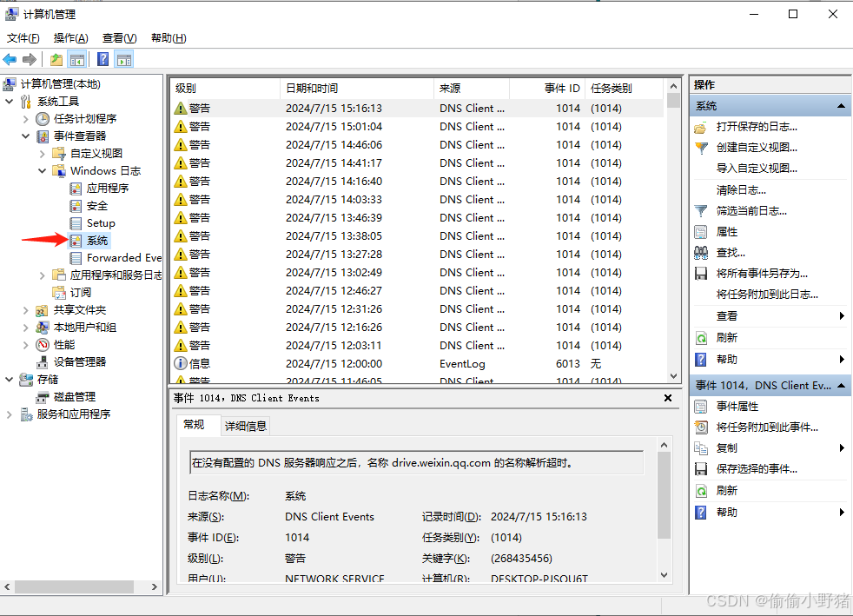Click the event list scrollbar down arrow

point(673,376)
